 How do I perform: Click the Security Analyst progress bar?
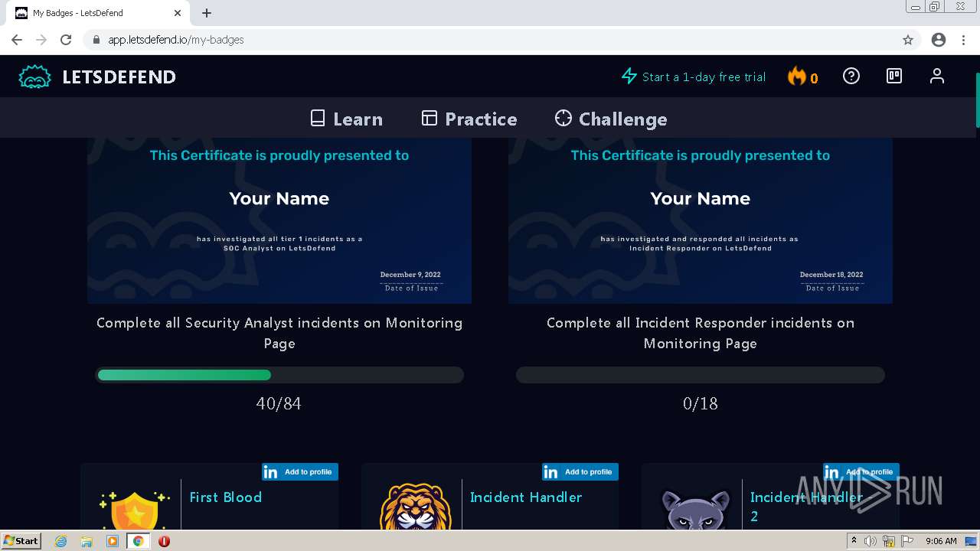pyautogui.click(x=279, y=375)
